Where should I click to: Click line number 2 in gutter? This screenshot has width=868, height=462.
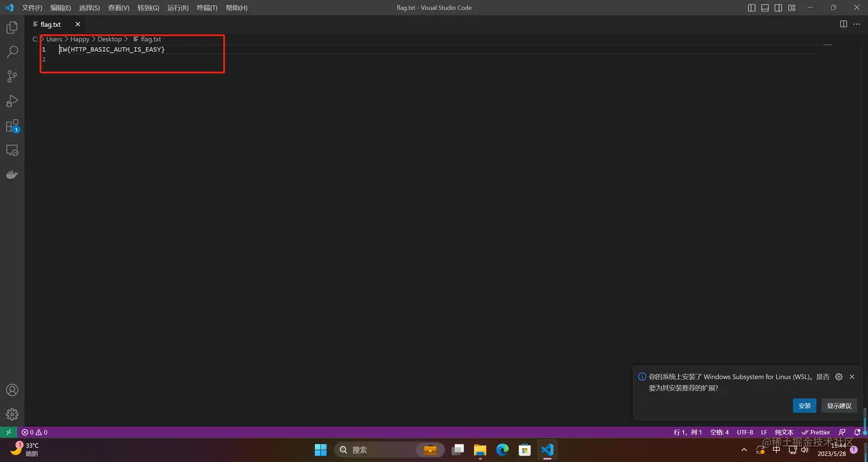(44, 59)
